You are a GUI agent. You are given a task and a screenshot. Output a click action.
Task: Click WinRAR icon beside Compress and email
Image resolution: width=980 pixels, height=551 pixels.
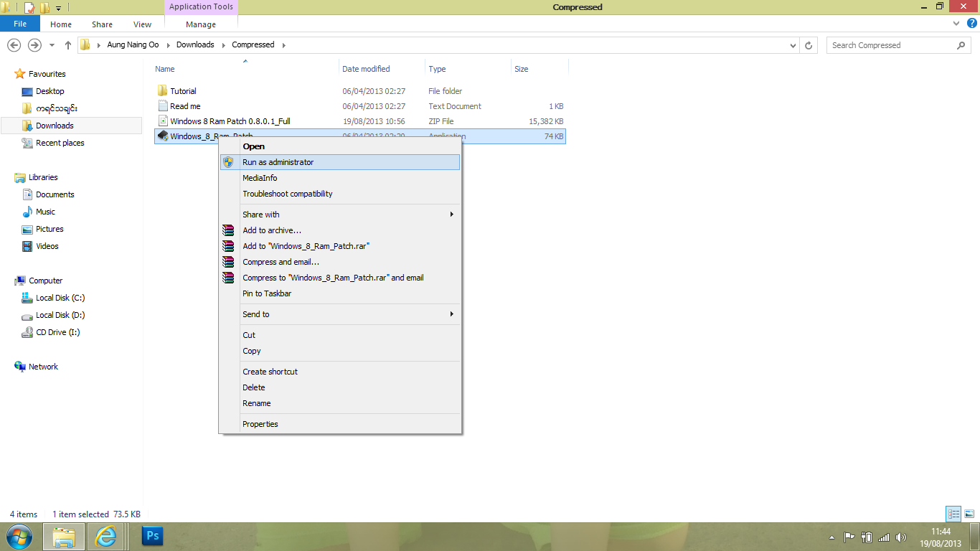pos(228,262)
